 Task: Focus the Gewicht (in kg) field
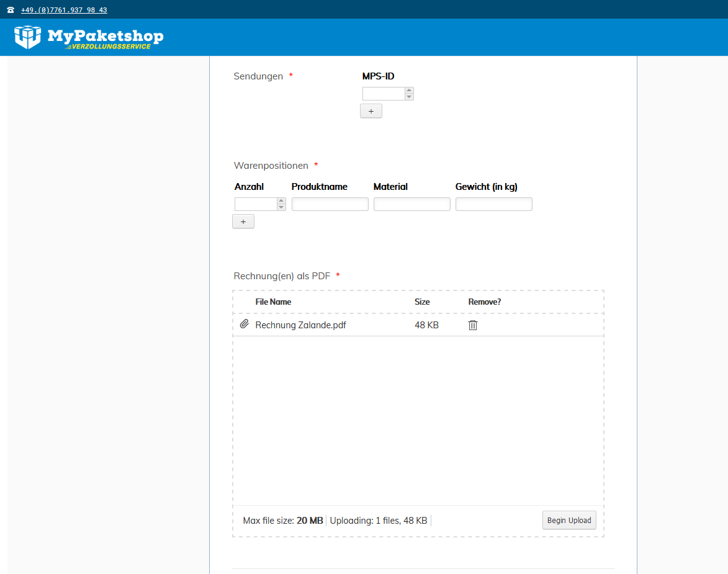coord(493,204)
